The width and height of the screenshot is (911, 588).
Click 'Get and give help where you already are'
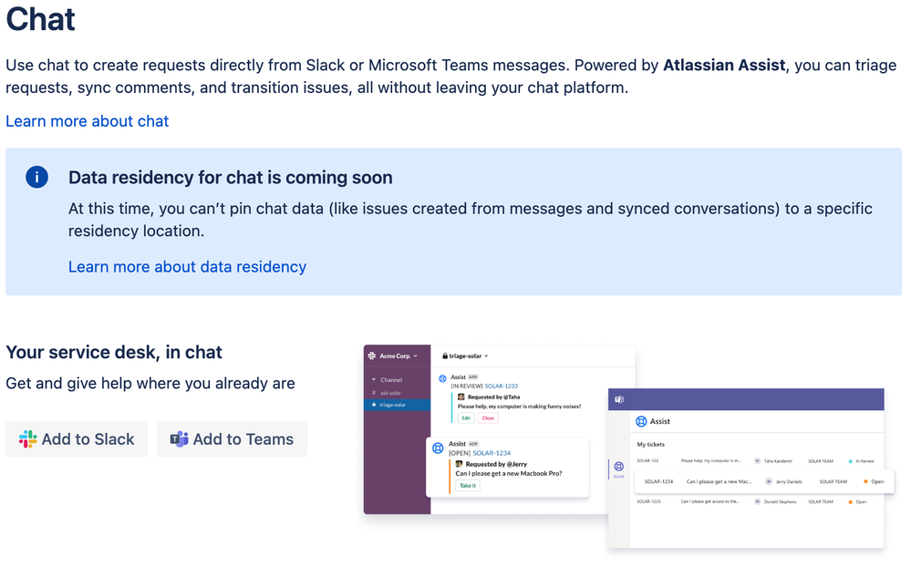(x=150, y=384)
